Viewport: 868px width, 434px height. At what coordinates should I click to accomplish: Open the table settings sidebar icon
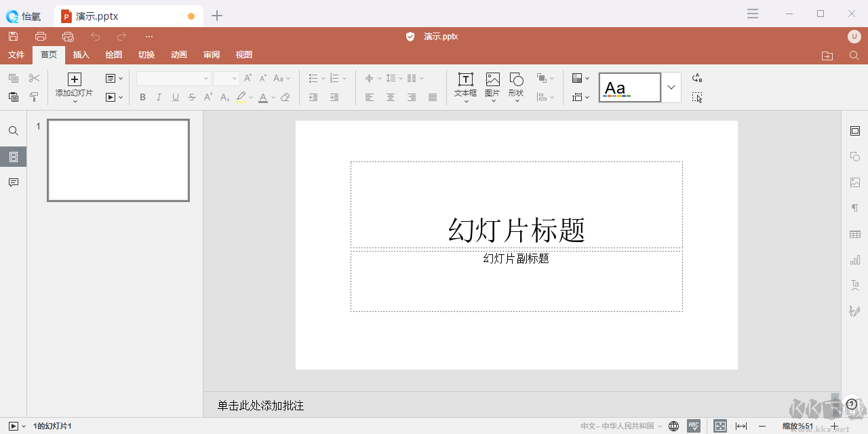pyautogui.click(x=855, y=234)
